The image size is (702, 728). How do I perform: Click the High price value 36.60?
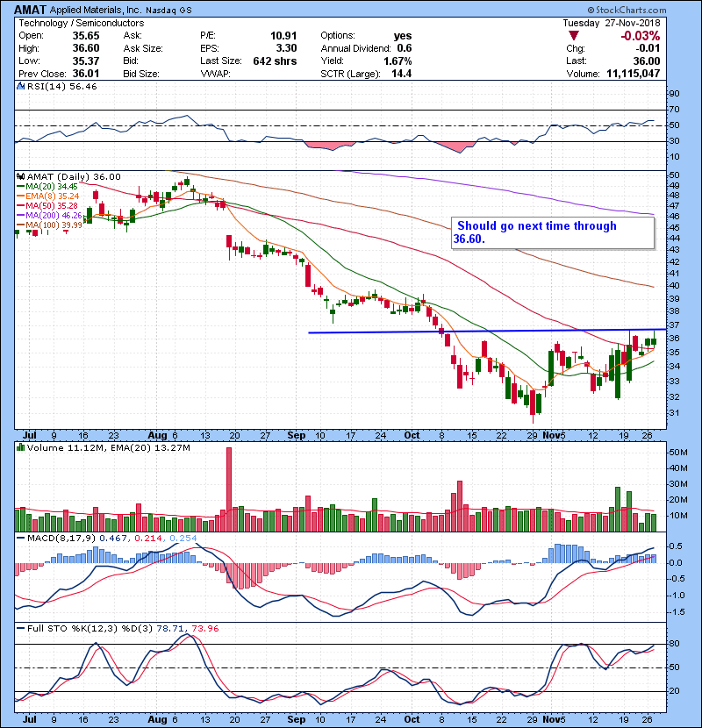click(86, 48)
